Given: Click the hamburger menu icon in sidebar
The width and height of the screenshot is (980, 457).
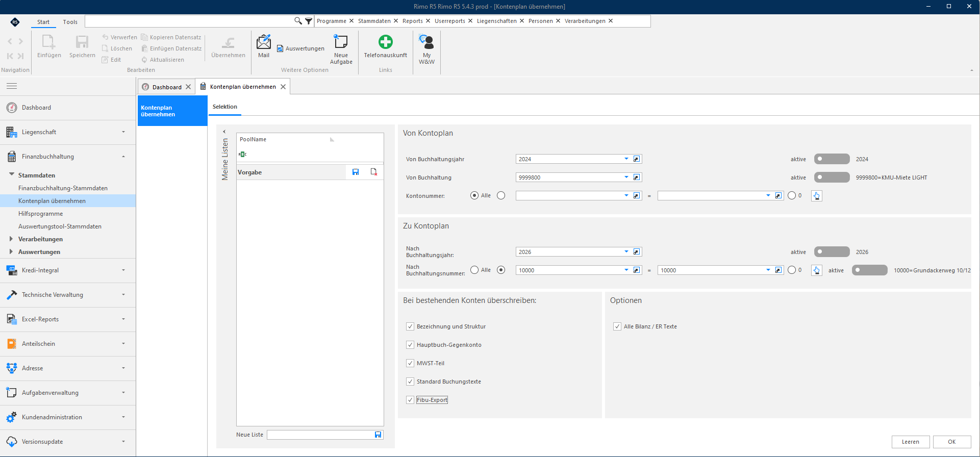Looking at the screenshot, I should 12,86.
